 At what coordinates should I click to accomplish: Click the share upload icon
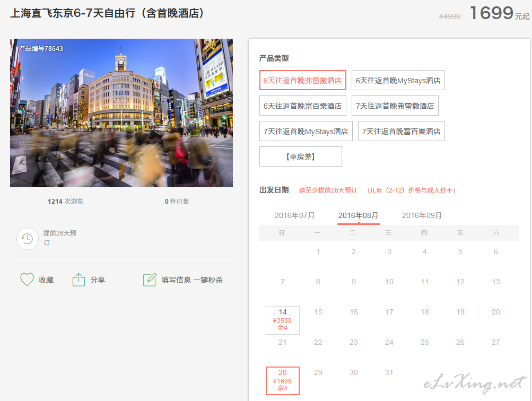(x=79, y=280)
